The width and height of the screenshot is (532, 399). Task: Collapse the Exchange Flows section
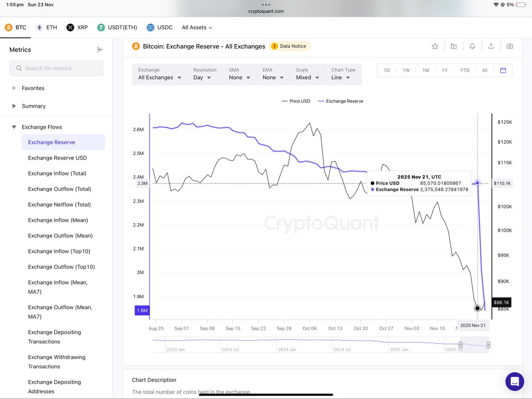click(x=37, y=127)
